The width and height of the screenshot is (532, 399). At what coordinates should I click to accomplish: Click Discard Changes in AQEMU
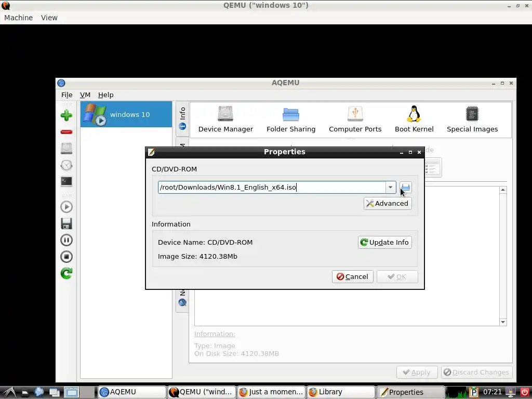point(477,373)
